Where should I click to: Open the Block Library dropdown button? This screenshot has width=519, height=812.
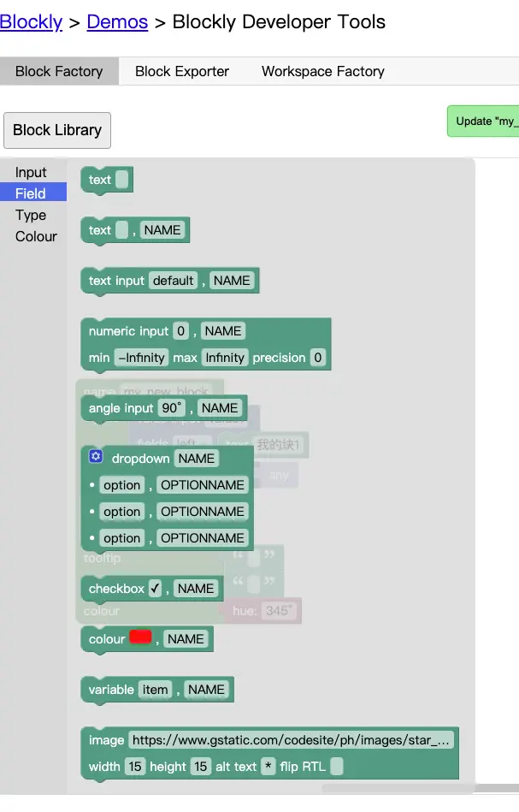[57, 130]
